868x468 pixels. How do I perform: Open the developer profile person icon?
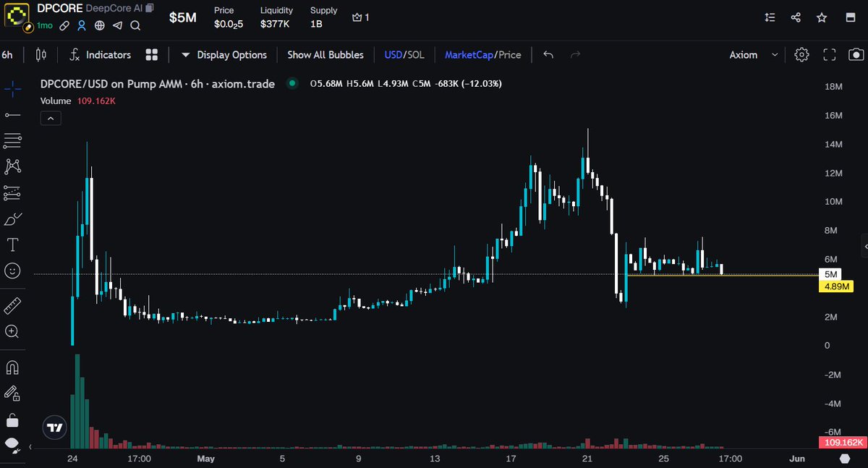[x=82, y=25]
